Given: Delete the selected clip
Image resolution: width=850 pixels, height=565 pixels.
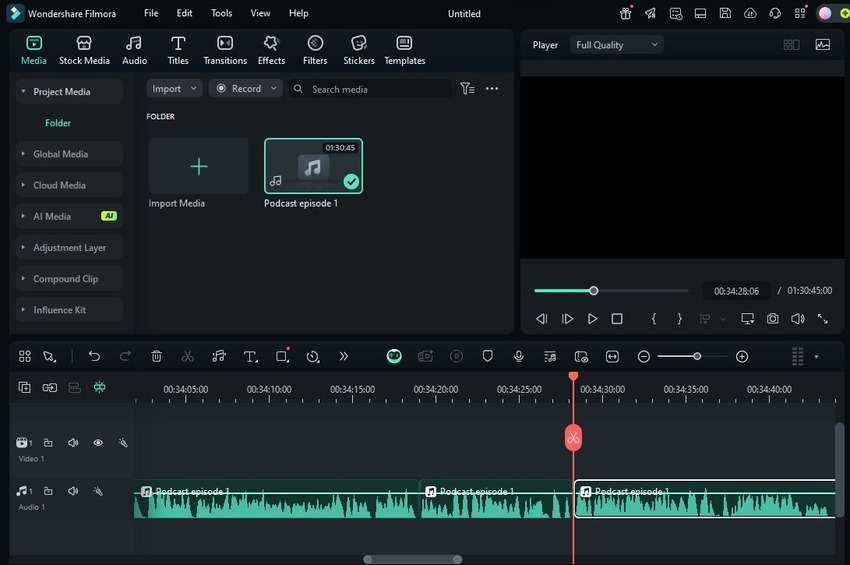Looking at the screenshot, I should [x=156, y=356].
